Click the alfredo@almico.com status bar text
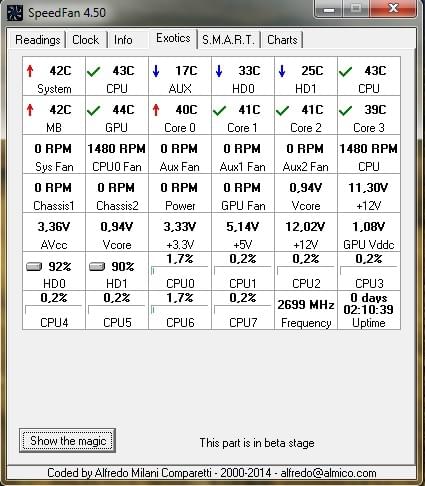The image size is (425, 486). pos(328,473)
